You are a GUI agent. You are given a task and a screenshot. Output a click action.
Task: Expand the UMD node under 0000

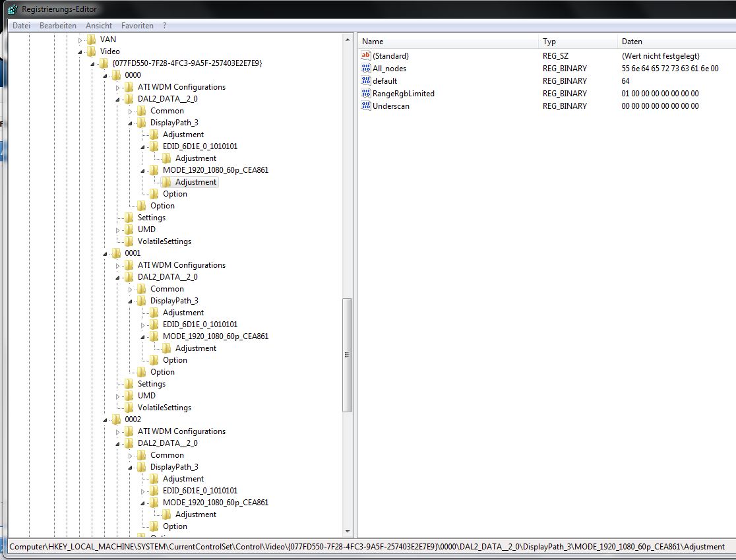point(118,230)
